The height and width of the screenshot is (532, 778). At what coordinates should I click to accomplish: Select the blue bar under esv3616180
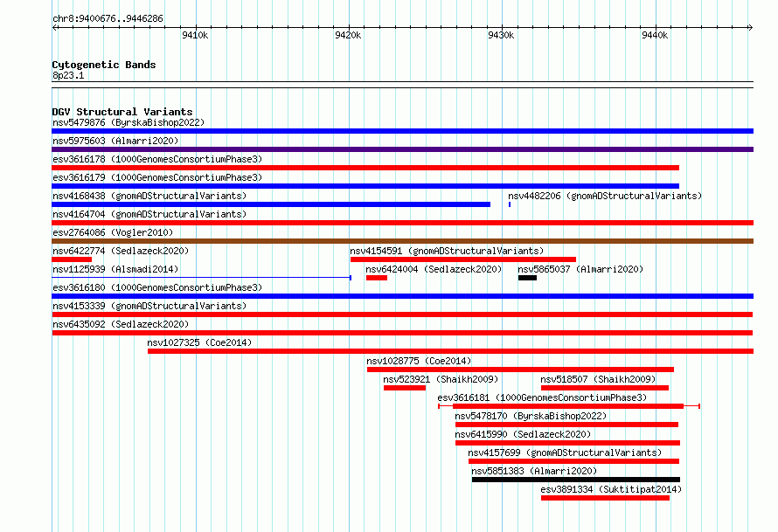click(402, 296)
